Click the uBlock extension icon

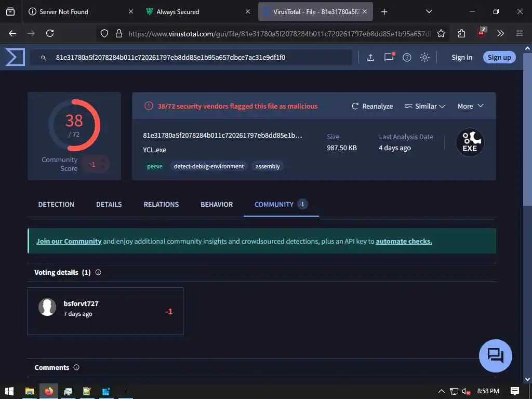(482, 33)
